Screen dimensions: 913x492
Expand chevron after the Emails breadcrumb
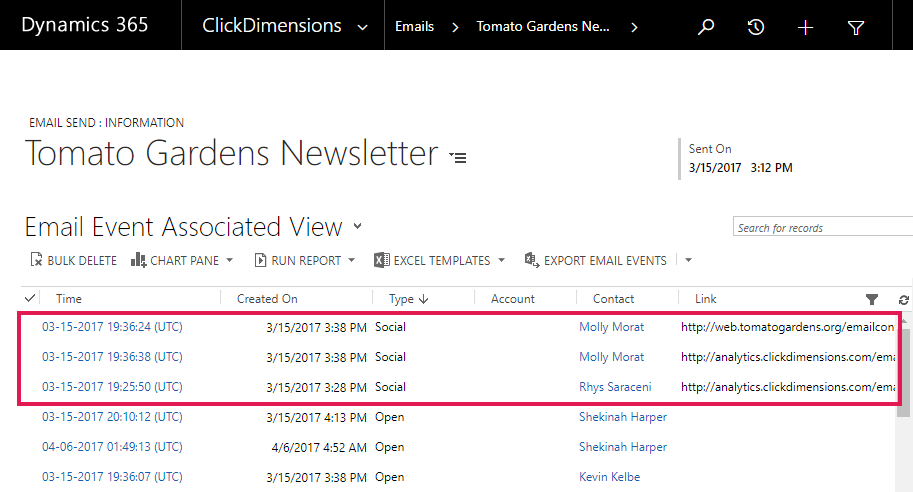[x=455, y=27]
